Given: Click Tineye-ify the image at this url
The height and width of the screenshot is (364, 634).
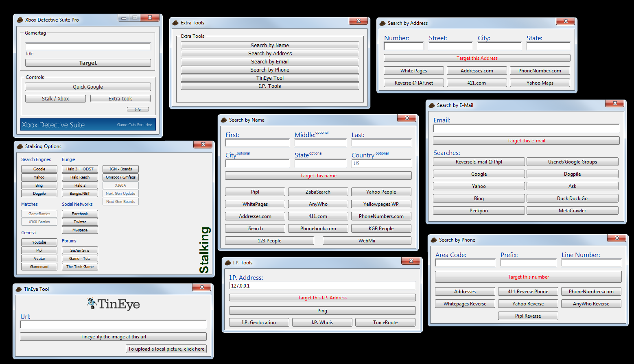Looking at the screenshot, I should pyautogui.click(x=113, y=337).
